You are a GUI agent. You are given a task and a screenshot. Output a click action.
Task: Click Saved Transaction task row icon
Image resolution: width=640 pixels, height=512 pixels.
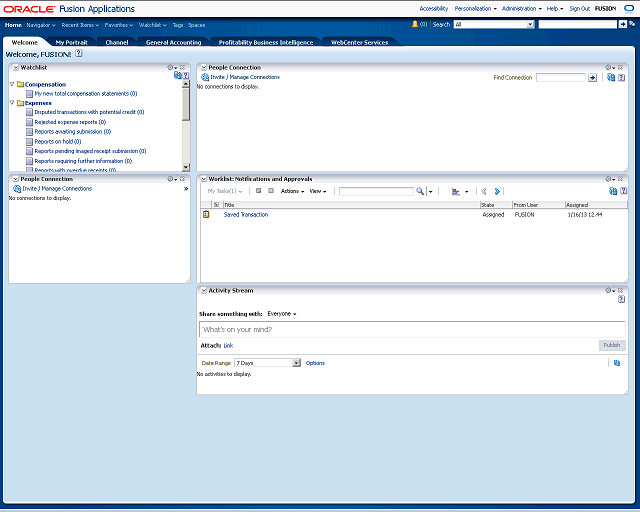coord(206,214)
